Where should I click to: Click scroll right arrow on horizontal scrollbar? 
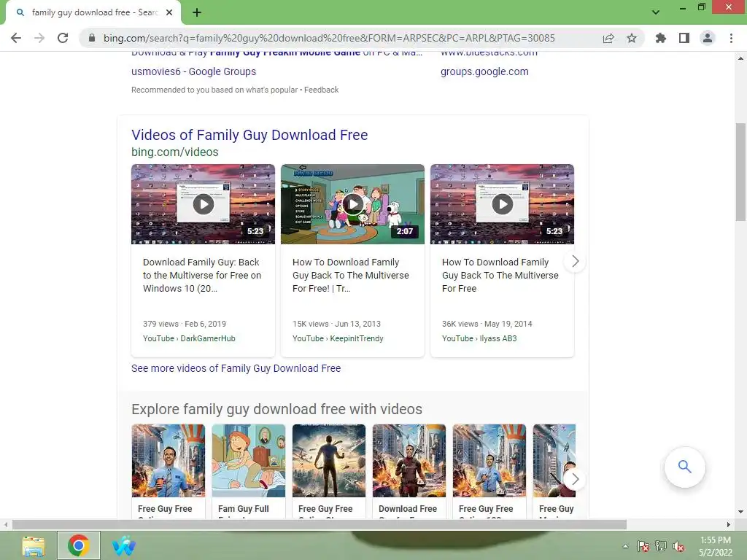(729, 525)
